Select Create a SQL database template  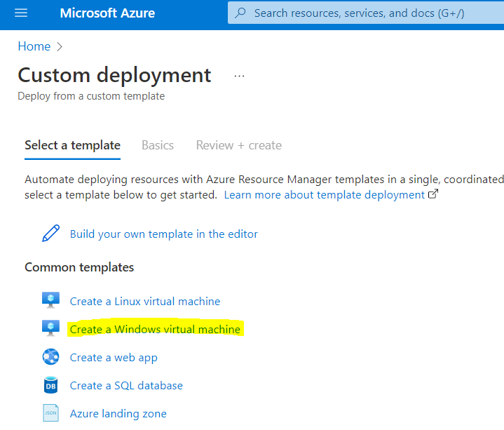click(x=126, y=385)
